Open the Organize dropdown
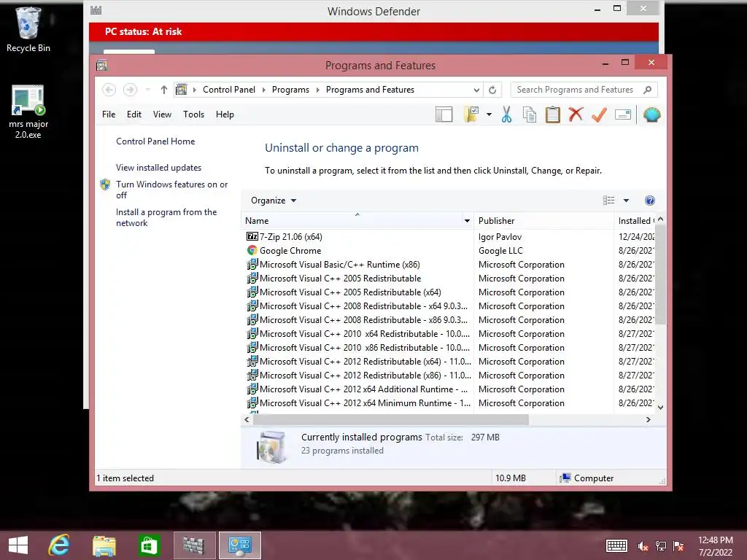 (274, 201)
